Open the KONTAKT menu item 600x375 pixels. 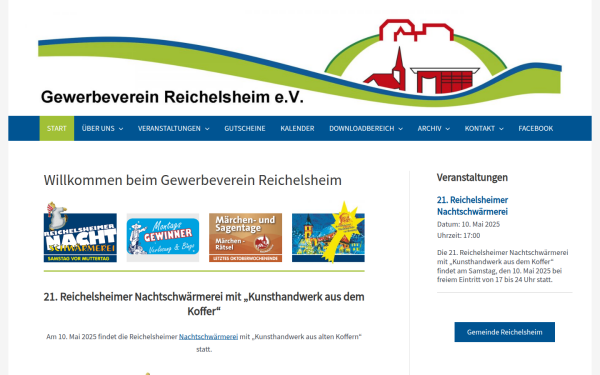479,129
